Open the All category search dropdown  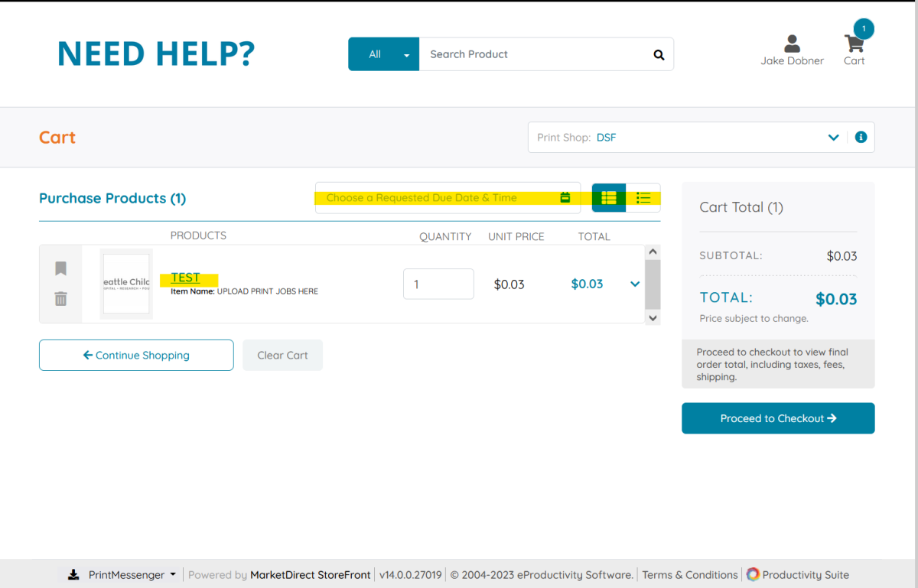(x=383, y=54)
